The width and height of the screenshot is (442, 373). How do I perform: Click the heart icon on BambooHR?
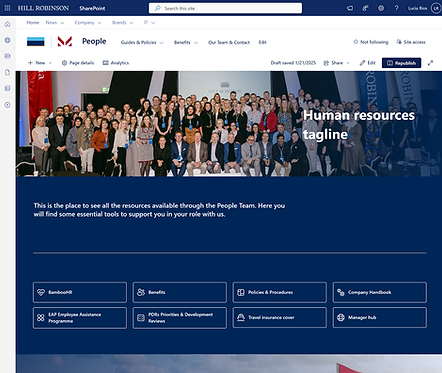click(x=41, y=292)
